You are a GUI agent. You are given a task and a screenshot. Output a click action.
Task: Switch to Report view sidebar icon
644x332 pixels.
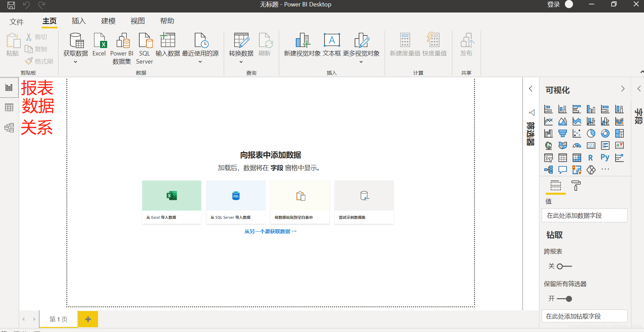(x=9, y=88)
